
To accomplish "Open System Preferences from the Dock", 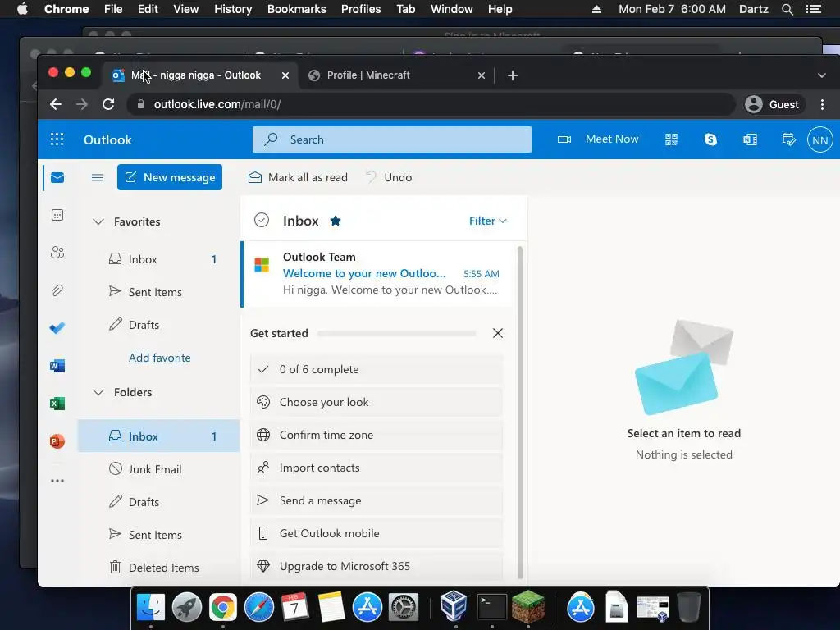I will (403, 607).
